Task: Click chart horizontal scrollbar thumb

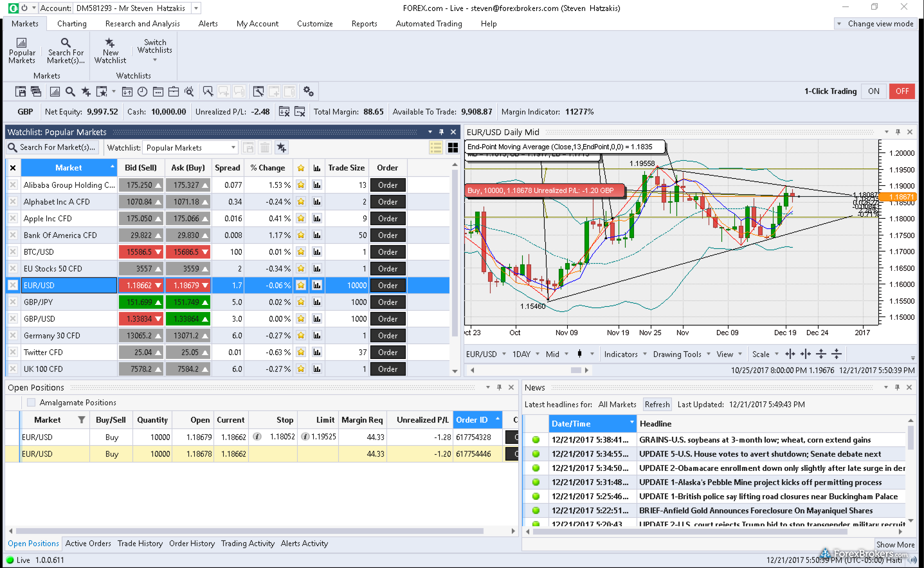Action: [x=576, y=370]
